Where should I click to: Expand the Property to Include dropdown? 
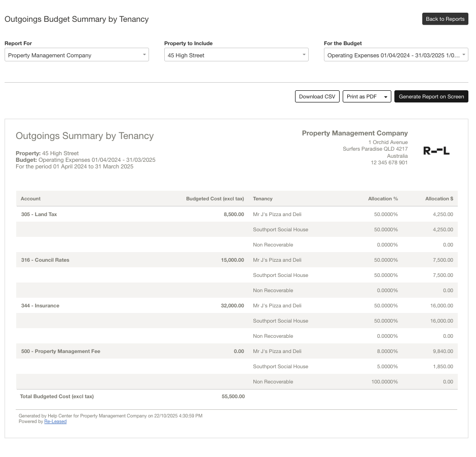[236, 55]
